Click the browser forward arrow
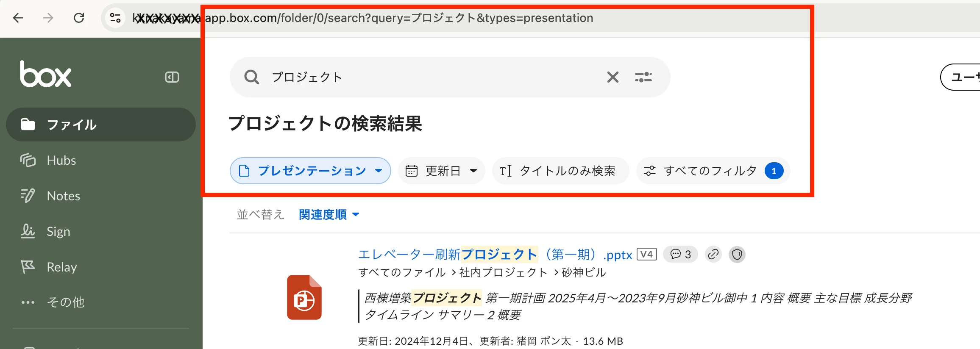This screenshot has width=980, height=349. [48, 18]
